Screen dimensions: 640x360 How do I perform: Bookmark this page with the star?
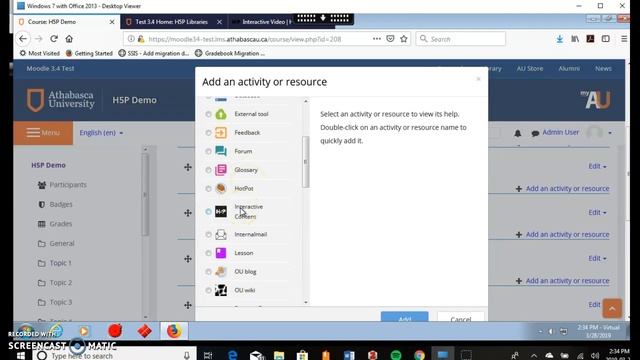(x=404, y=39)
